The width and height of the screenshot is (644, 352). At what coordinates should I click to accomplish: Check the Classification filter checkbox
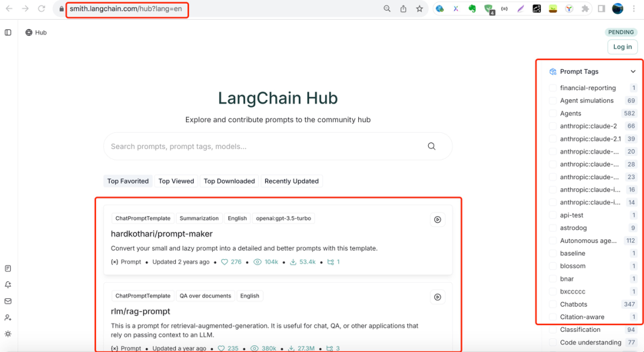tap(552, 329)
